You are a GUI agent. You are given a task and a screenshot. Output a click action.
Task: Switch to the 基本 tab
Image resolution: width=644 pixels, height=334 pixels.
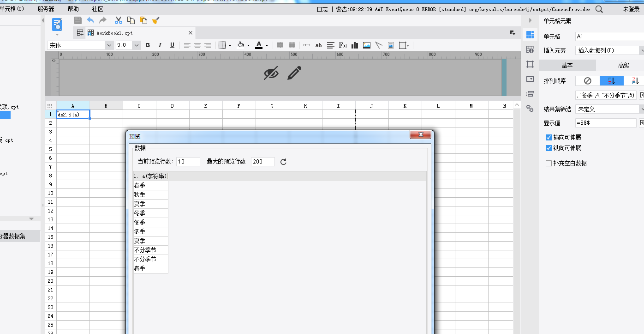point(567,65)
